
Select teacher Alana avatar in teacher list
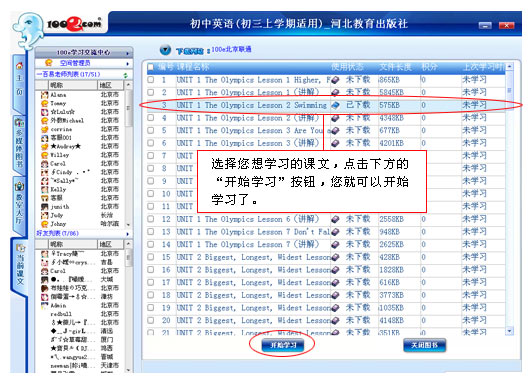pos(44,95)
